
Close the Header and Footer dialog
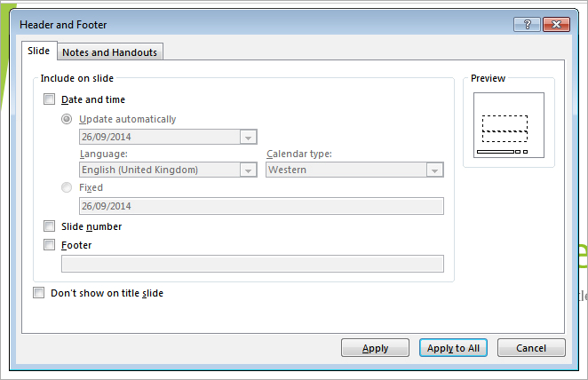(557, 25)
